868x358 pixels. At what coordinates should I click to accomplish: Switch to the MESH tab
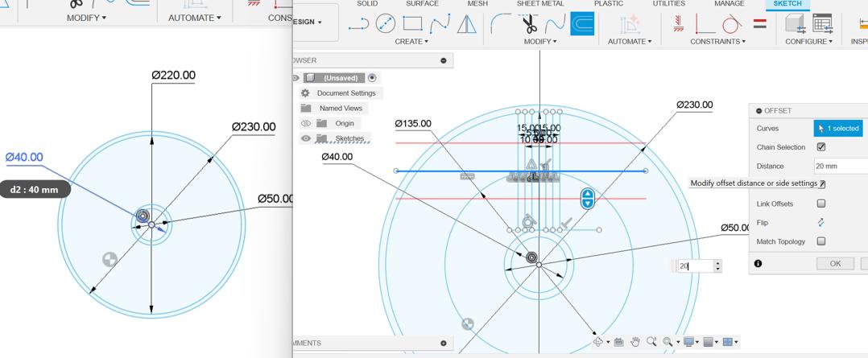477,3
